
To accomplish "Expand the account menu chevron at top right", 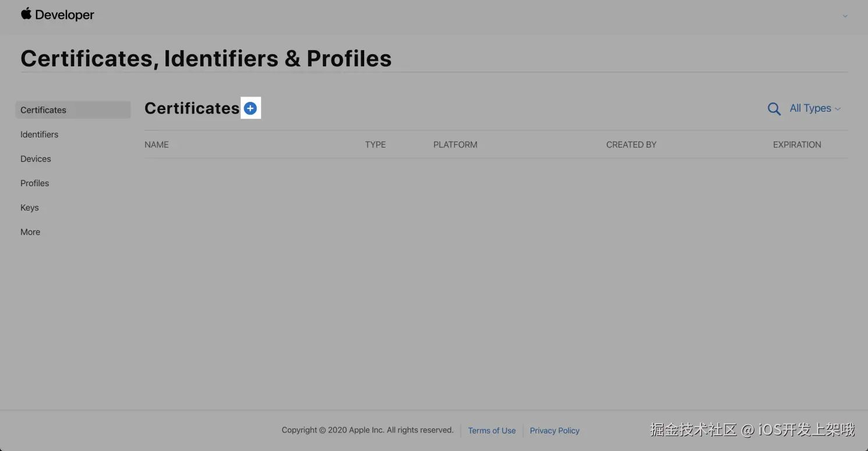I will [845, 16].
